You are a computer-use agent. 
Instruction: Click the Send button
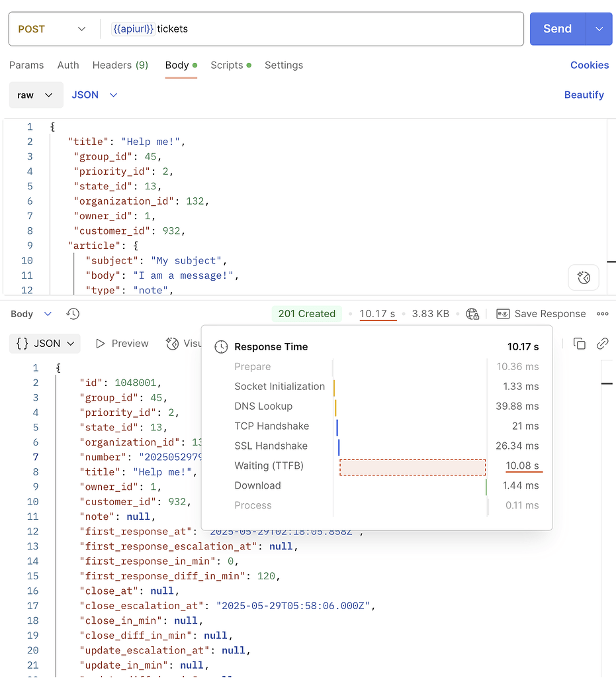(x=556, y=28)
